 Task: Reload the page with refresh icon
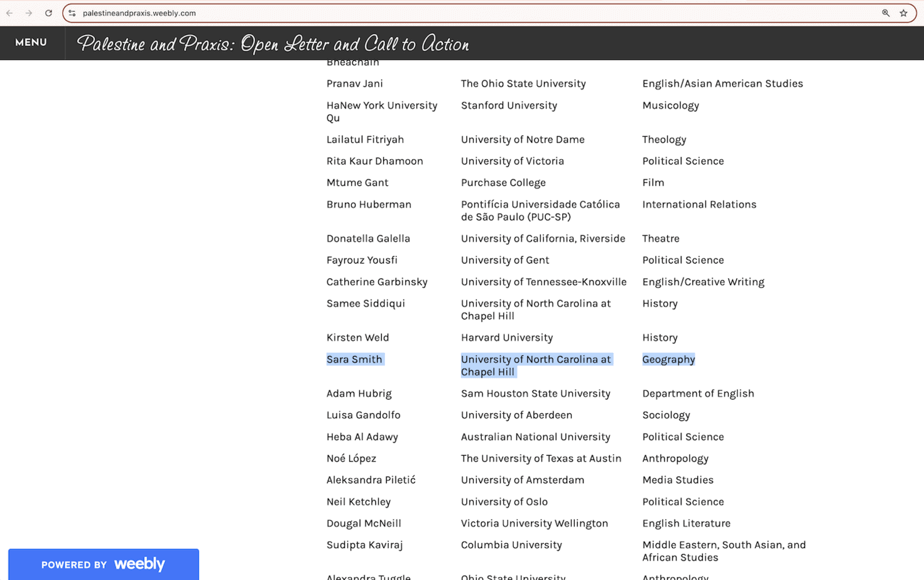click(x=48, y=13)
